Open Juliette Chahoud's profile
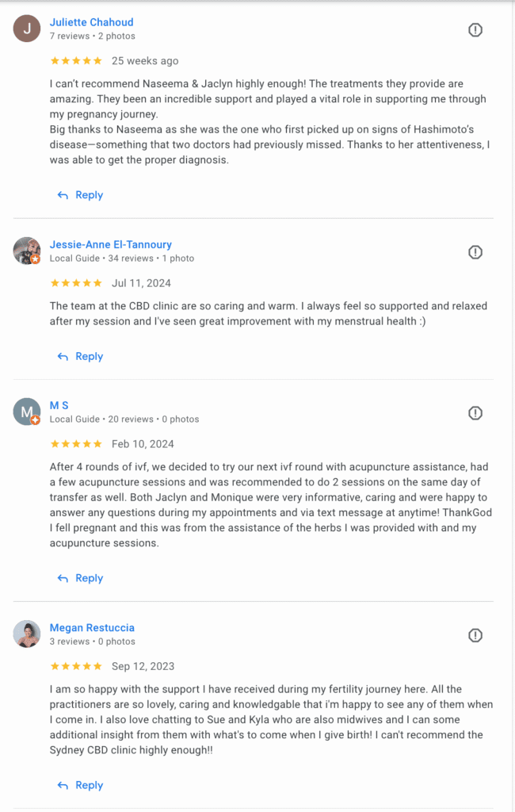This screenshot has height=812, width=515. pyautogui.click(x=91, y=21)
